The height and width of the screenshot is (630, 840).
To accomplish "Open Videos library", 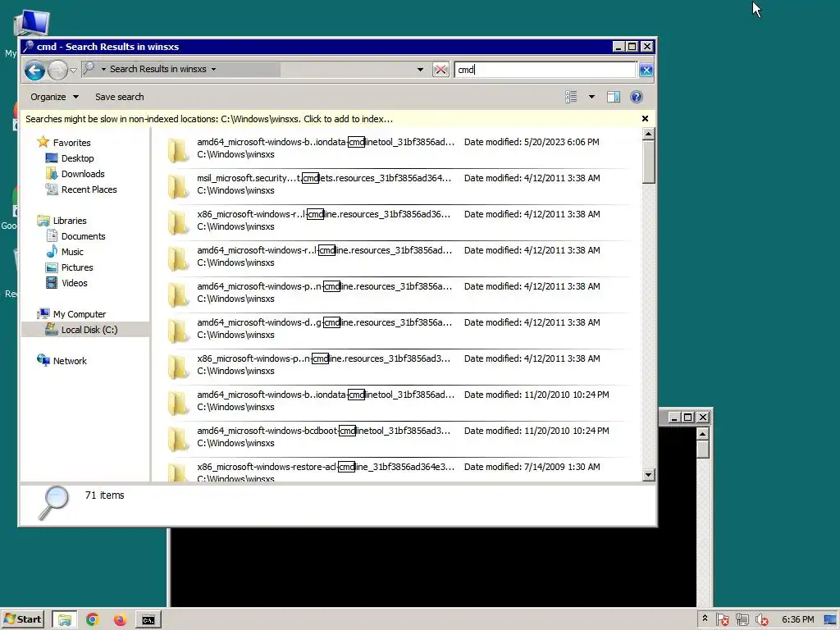I will coord(74,283).
